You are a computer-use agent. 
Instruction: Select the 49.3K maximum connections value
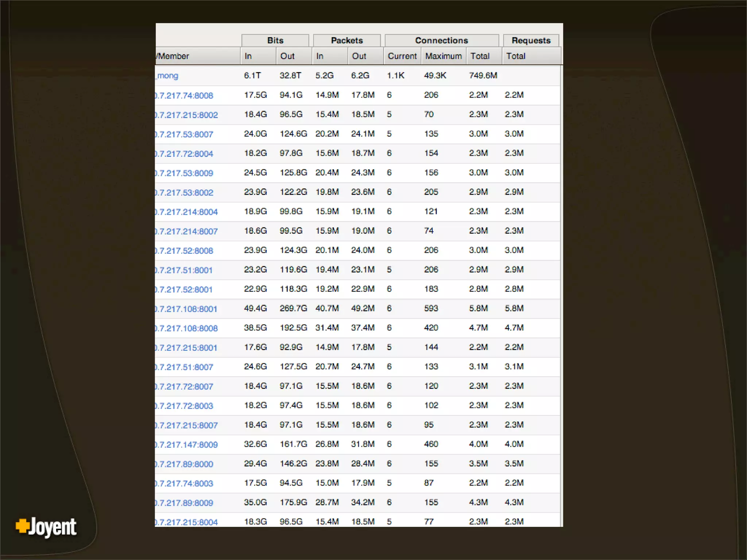(435, 75)
